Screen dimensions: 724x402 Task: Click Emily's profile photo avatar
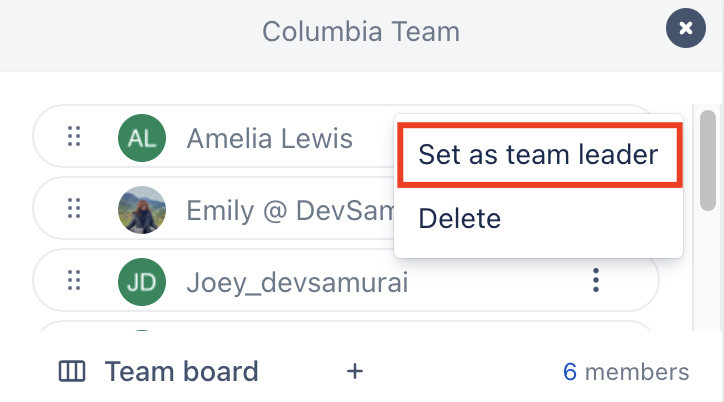point(142,210)
